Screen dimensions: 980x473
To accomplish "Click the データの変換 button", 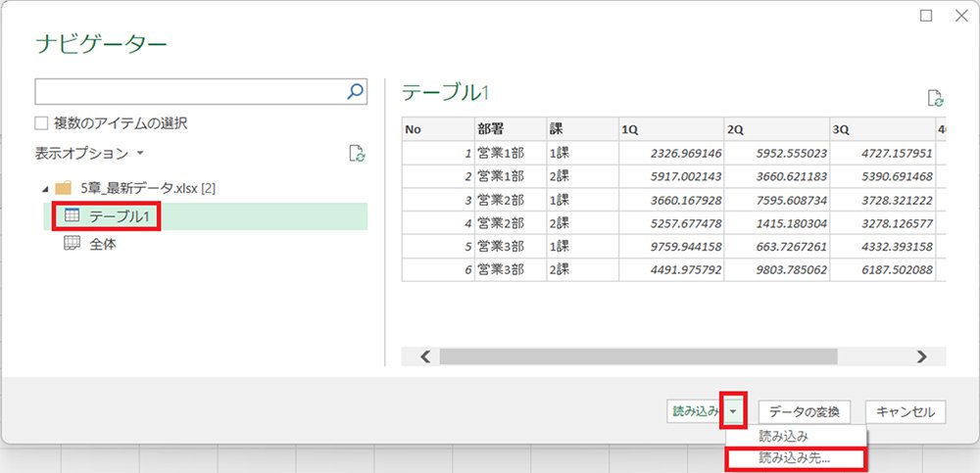I will coord(805,411).
